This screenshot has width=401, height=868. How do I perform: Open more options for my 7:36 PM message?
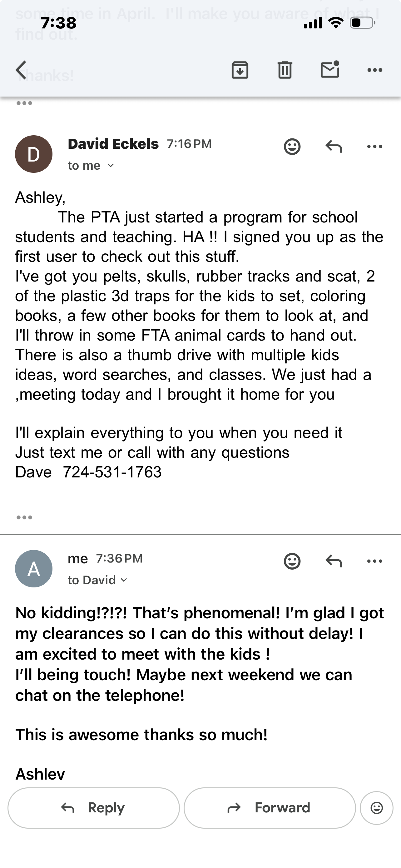(x=375, y=561)
